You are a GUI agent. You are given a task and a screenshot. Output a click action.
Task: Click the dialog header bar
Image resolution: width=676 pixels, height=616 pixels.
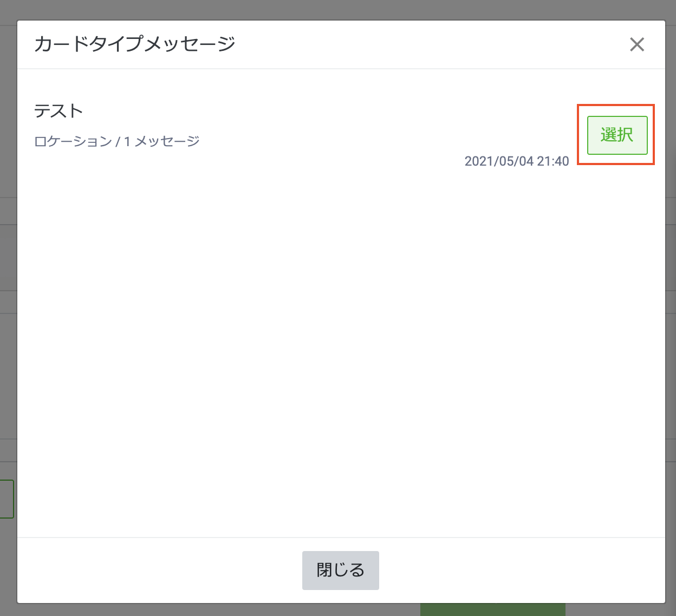[x=336, y=44]
